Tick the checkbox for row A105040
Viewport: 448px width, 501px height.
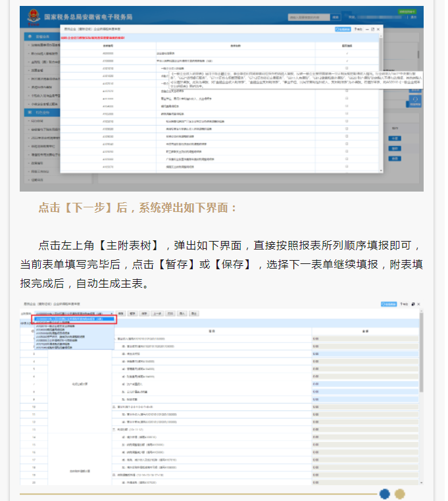pyautogui.click(x=347, y=144)
